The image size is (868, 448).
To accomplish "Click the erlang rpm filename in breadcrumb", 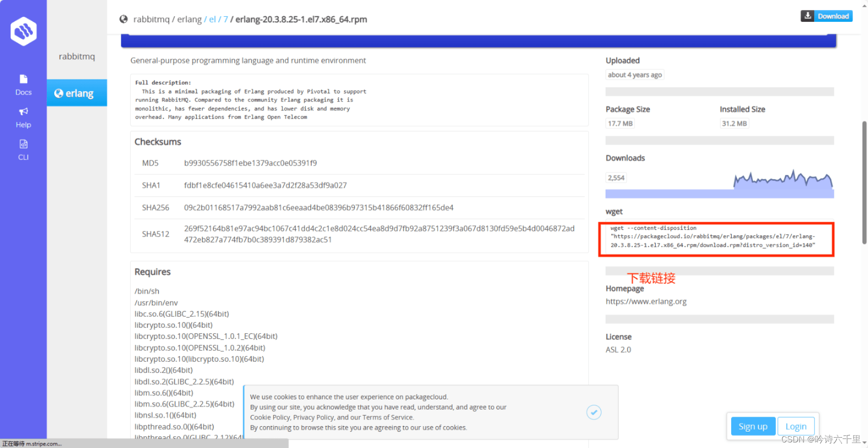I will pos(301,19).
